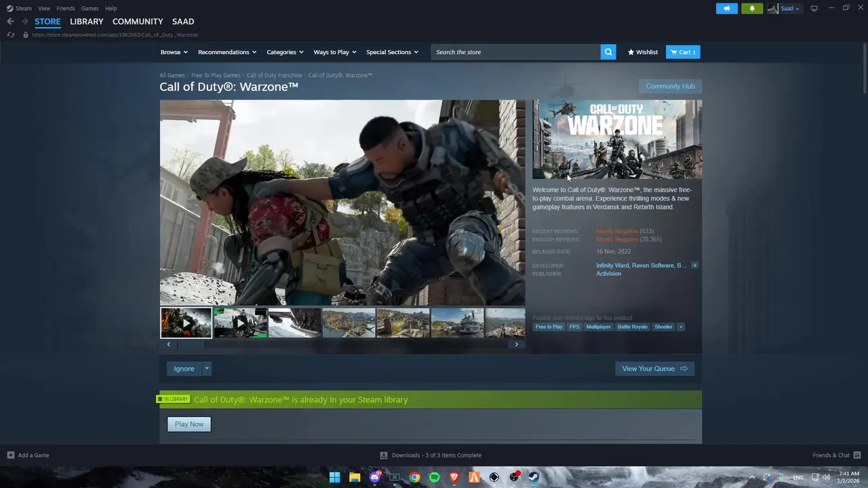Open the SAAD profile tab
The width and height of the screenshot is (868, 488).
(183, 22)
